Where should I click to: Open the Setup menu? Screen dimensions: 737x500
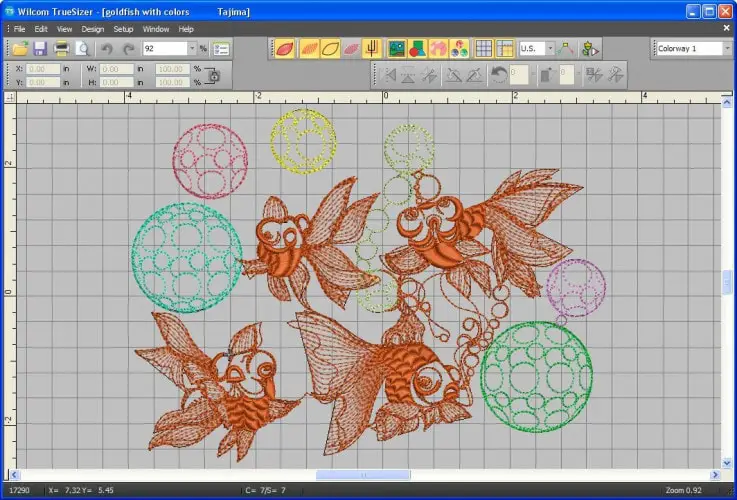(x=123, y=29)
